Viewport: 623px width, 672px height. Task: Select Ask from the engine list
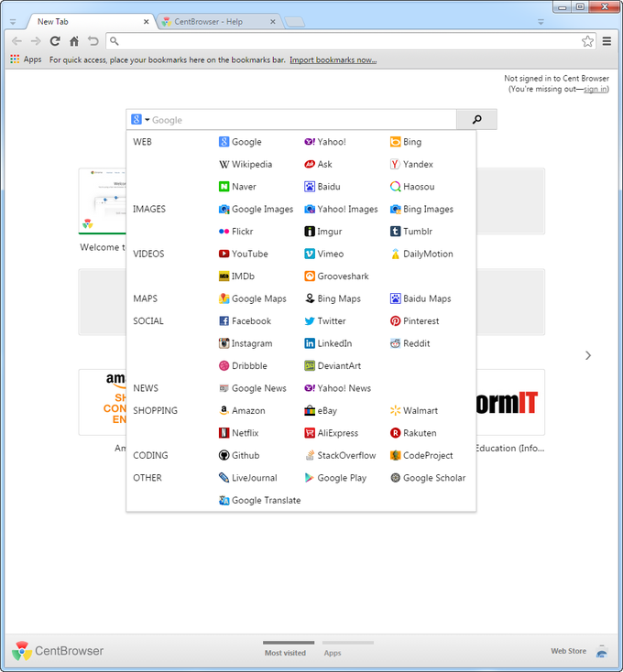click(318, 164)
